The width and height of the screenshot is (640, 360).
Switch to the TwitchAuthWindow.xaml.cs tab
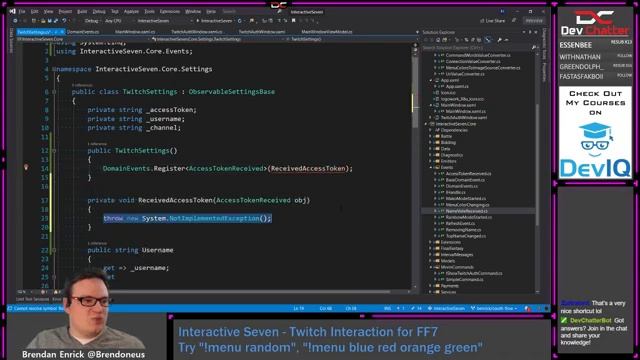pyautogui.click(x=197, y=32)
